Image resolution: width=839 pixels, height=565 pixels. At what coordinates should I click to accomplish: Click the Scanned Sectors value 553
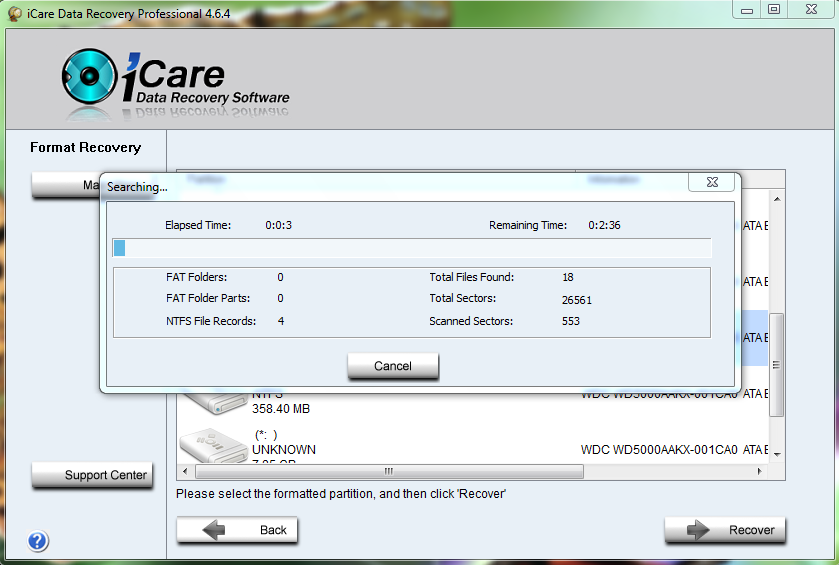pos(571,321)
